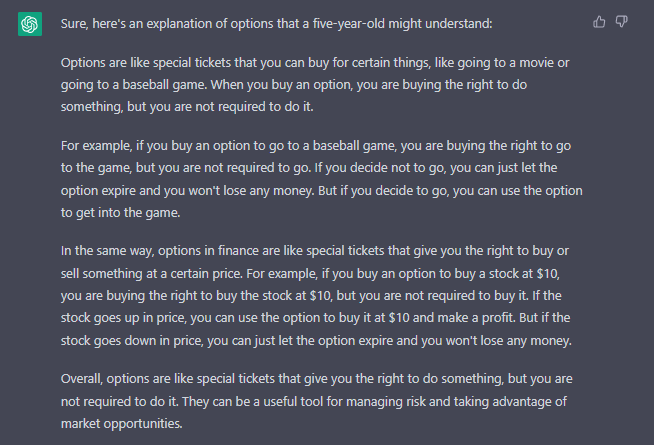Viewport: 654px width, 445px height.
Task: Click the line starting "not required to do it. They"
Action: [314, 402]
